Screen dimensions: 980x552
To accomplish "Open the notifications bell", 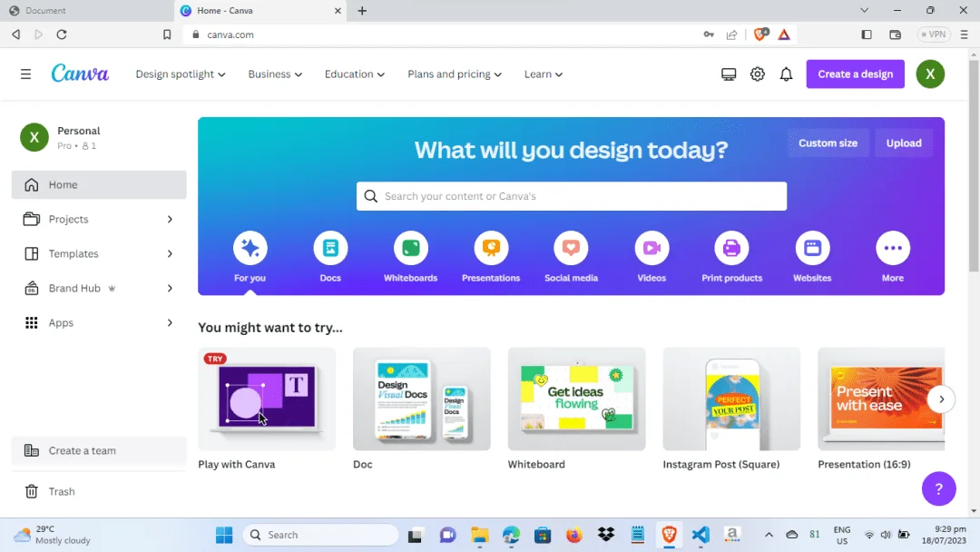I will (x=786, y=74).
